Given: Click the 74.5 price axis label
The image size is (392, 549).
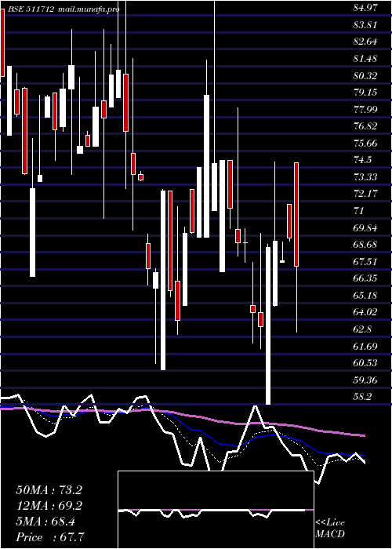Looking at the screenshot, I should click(362, 160).
